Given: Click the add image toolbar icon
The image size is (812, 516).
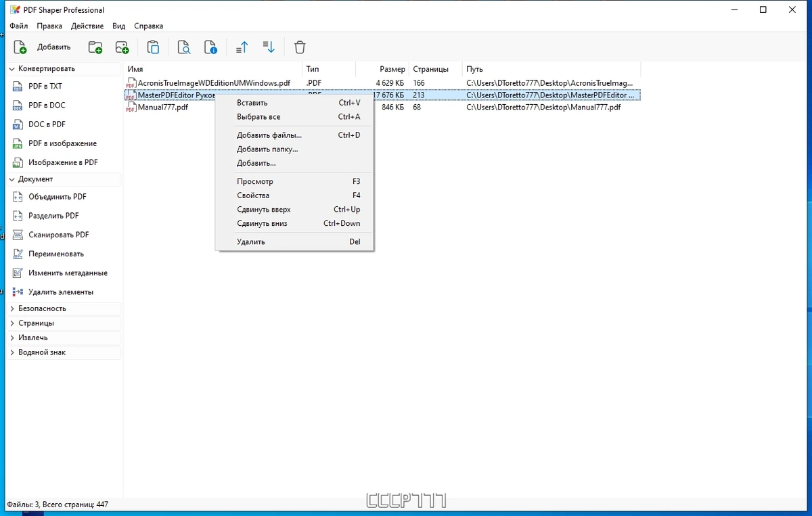Looking at the screenshot, I should click(x=122, y=47).
